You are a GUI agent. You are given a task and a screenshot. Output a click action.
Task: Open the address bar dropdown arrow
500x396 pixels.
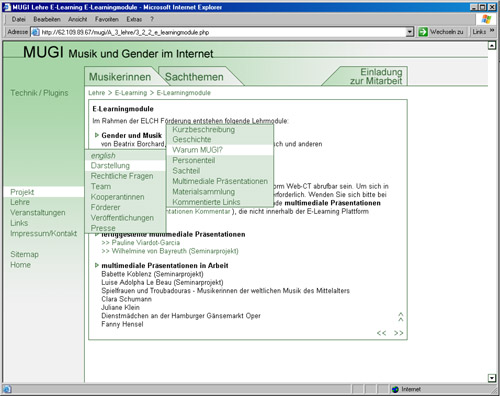pos(410,32)
